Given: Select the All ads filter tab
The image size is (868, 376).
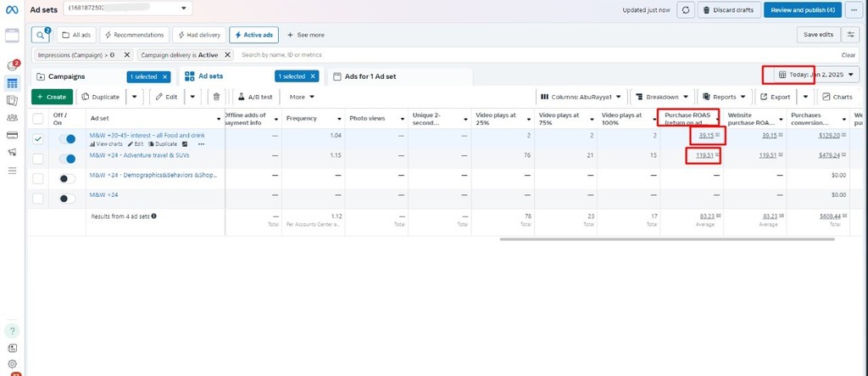Looking at the screenshot, I should coord(76,35).
